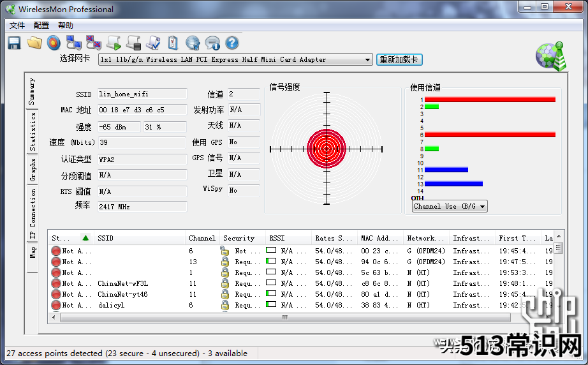This screenshot has height=365, width=588.
Task: Click the G (OFDM24) network cell in channel 13 row
Action: coord(426,262)
